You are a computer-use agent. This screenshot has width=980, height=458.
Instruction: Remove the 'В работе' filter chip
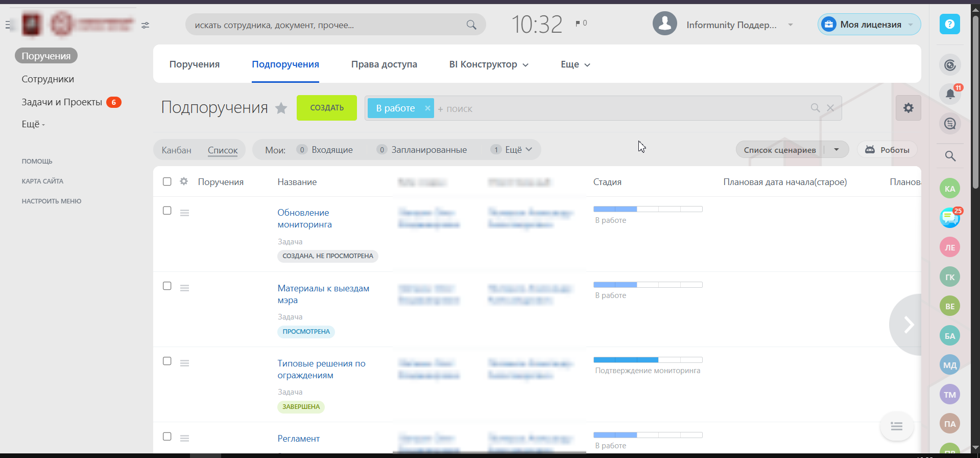(427, 108)
